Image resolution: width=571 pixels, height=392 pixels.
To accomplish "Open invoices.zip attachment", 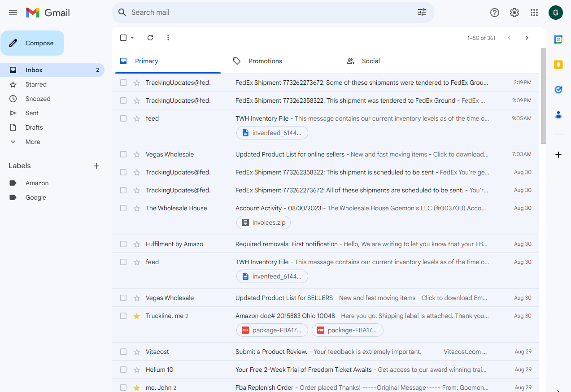I will click(x=264, y=222).
